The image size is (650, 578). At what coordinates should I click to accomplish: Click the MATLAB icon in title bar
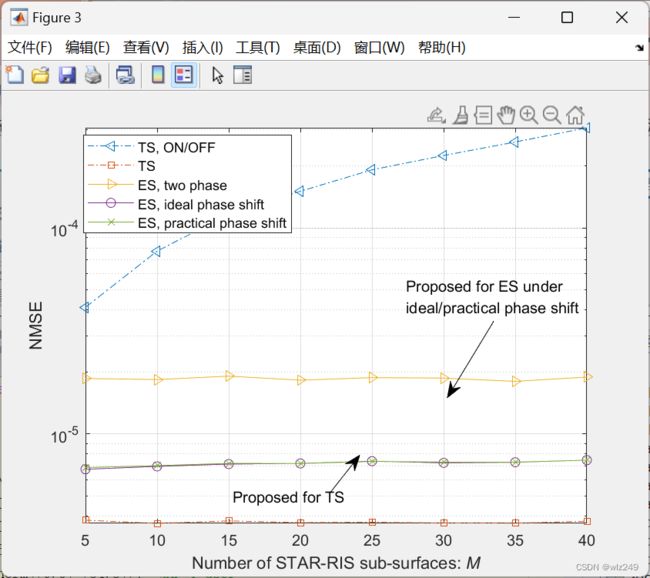pyautogui.click(x=19, y=17)
